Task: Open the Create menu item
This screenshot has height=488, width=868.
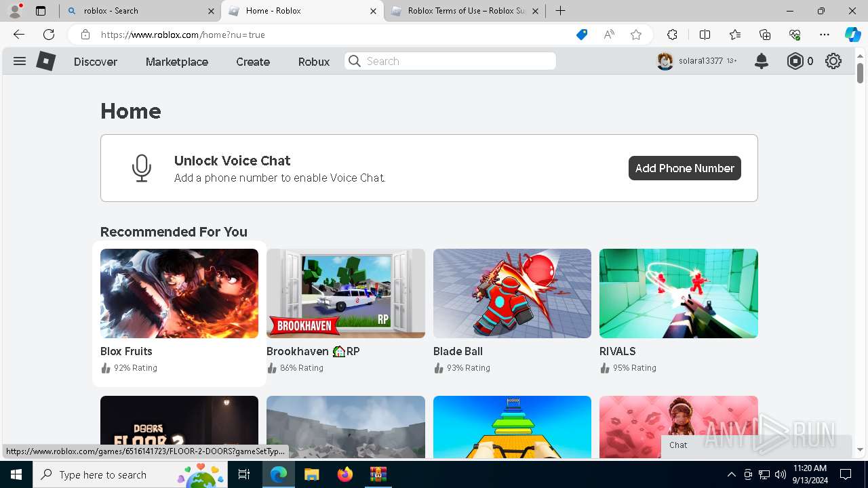Action: [253, 62]
